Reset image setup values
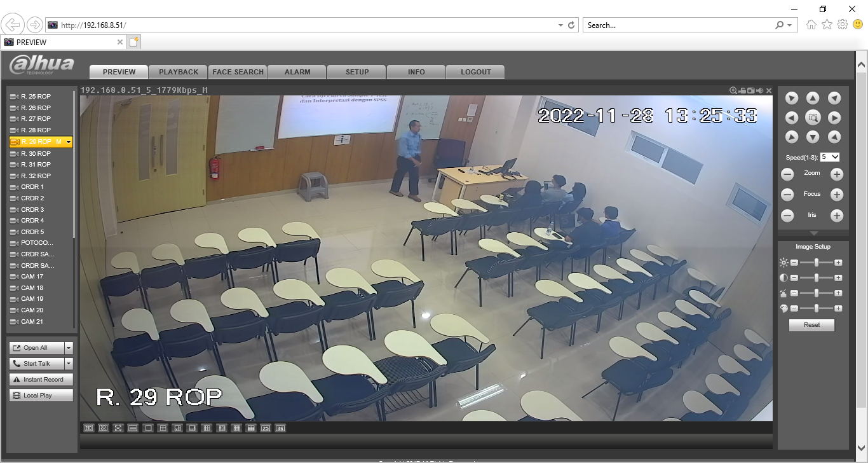Screen dimensions: 868x463 tap(811, 324)
